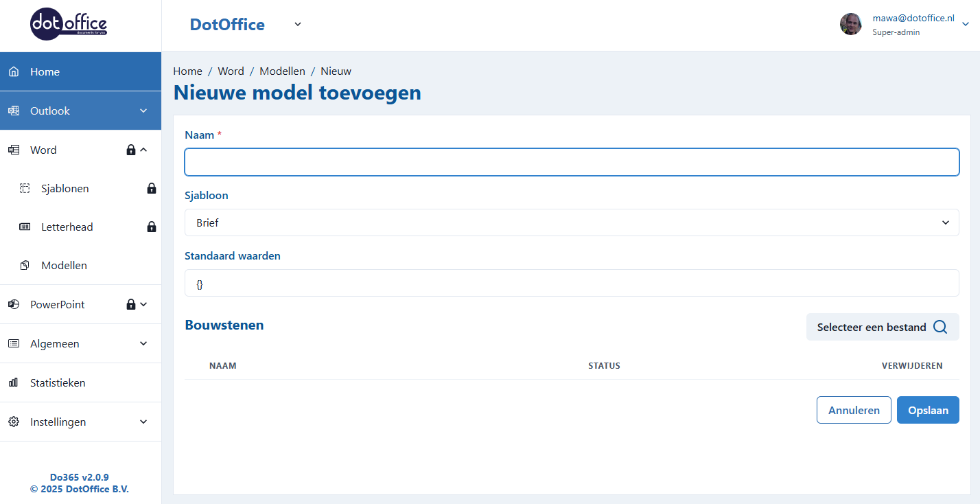
Task: Click the Statistieken bar chart icon
Action: click(x=14, y=382)
